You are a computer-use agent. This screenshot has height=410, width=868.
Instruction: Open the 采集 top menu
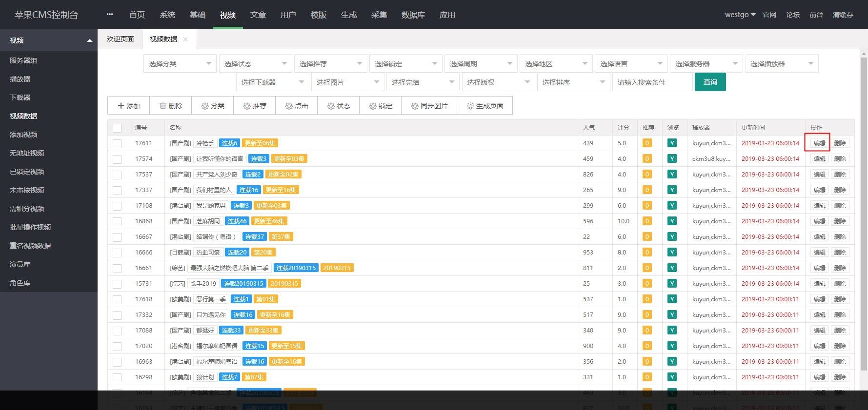coord(379,15)
